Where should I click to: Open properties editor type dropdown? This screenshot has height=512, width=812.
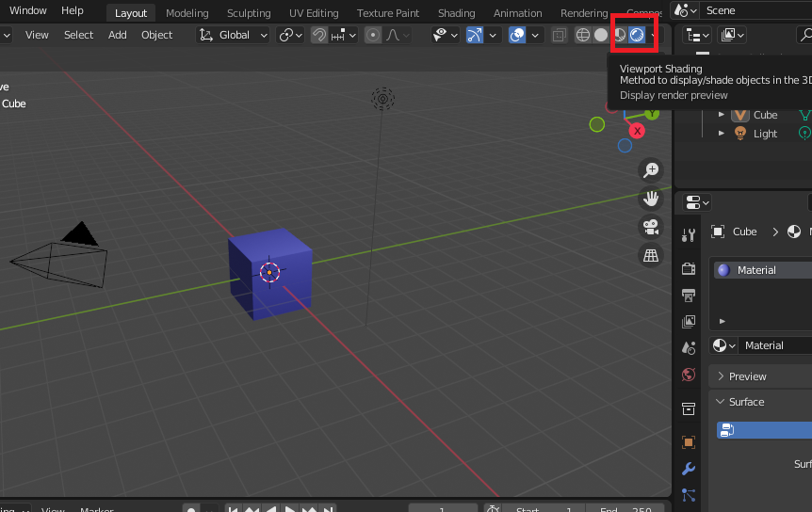(697, 202)
